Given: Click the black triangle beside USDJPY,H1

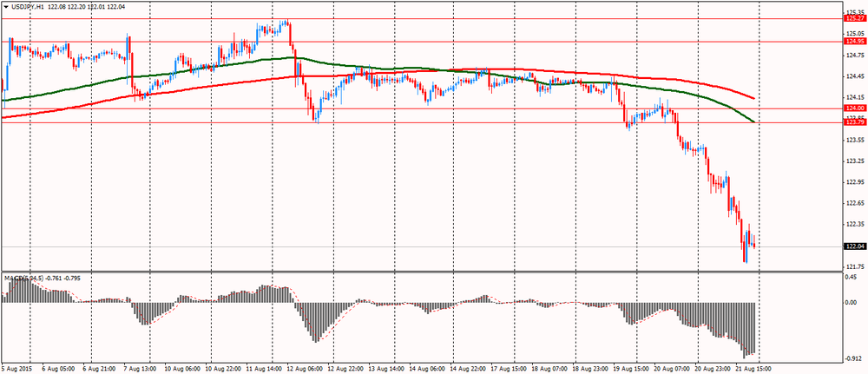Looking at the screenshot, I should (5, 9).
